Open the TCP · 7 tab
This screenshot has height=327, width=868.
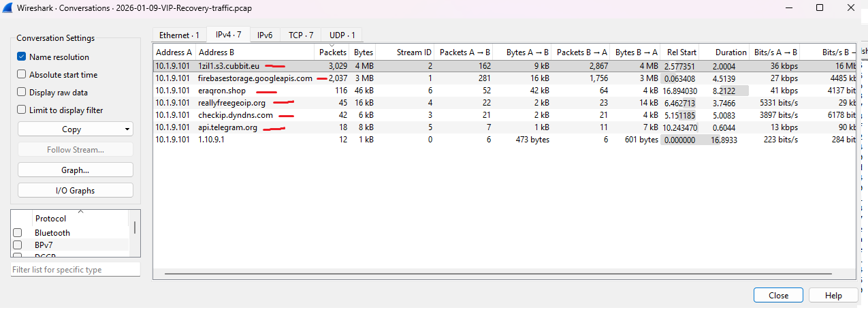tap(301, 35)
